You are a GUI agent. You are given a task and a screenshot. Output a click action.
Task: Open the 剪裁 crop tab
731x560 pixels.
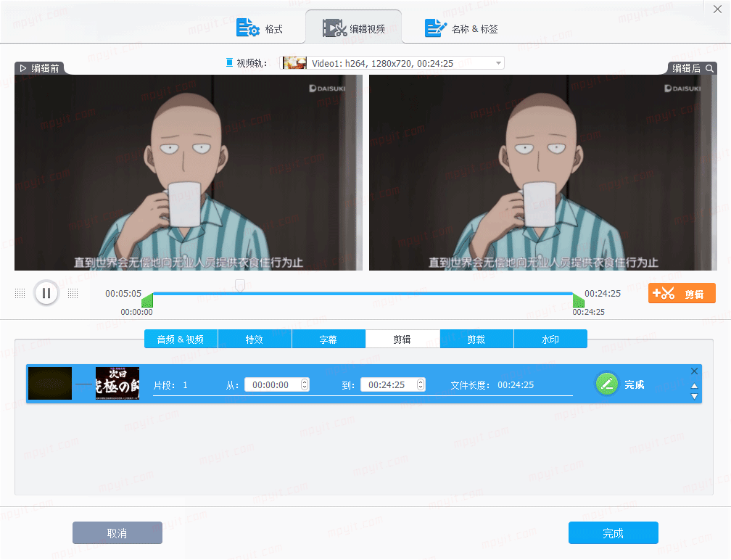point(476,339)
